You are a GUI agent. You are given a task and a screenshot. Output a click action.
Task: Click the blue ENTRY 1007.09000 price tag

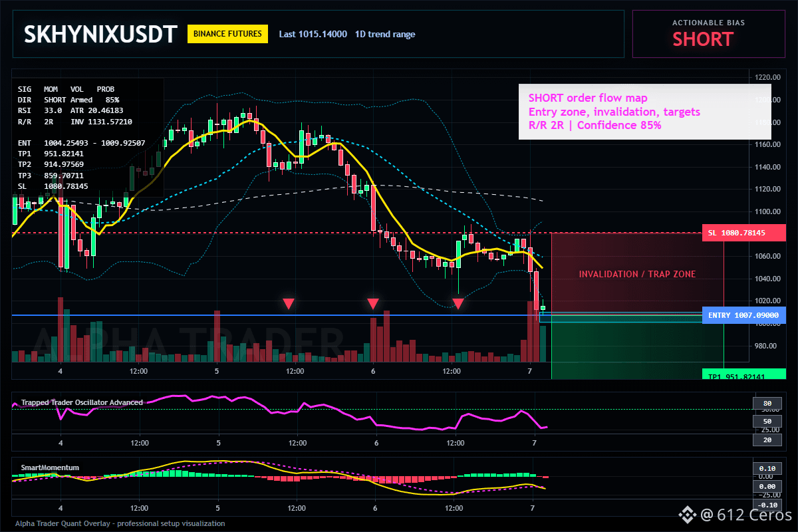pyautogui.click(x=743, y=315)
